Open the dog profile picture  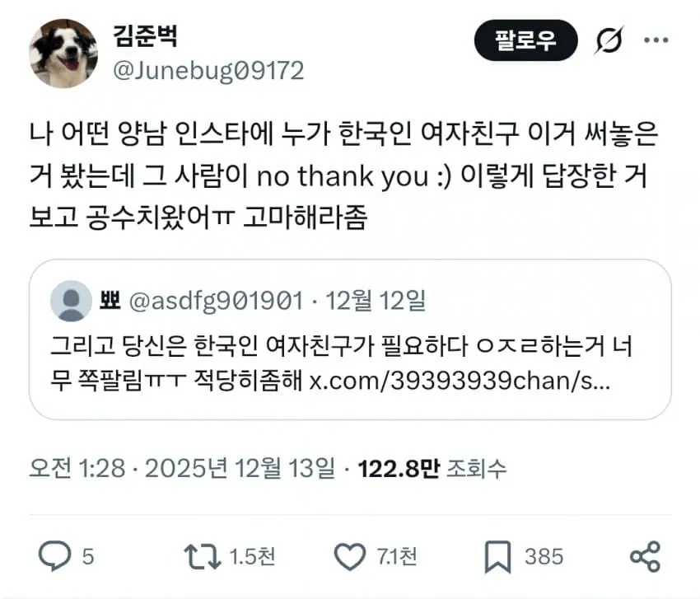click(63, 54)
